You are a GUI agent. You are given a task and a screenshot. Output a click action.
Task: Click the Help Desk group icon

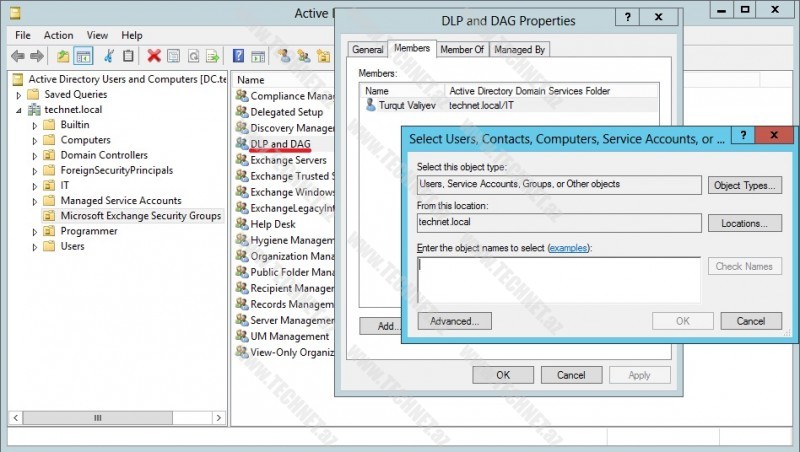241,225
